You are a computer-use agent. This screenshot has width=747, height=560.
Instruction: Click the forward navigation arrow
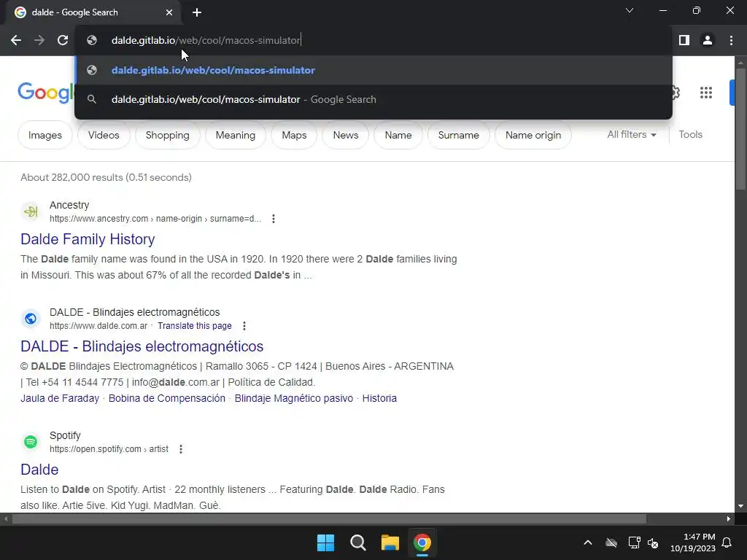pyautogui.click(x=39, y=41)
